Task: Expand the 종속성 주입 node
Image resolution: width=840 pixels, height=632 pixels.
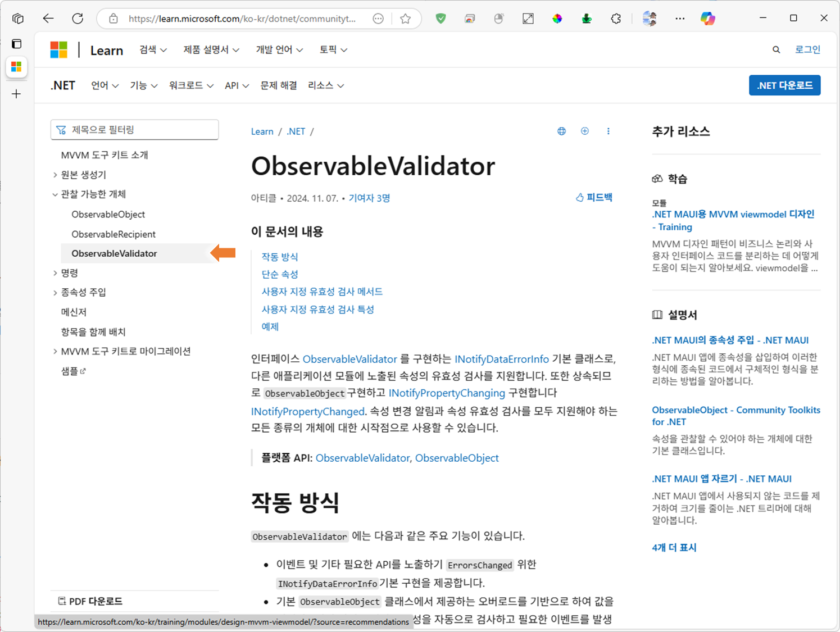Action: [55, 293]
